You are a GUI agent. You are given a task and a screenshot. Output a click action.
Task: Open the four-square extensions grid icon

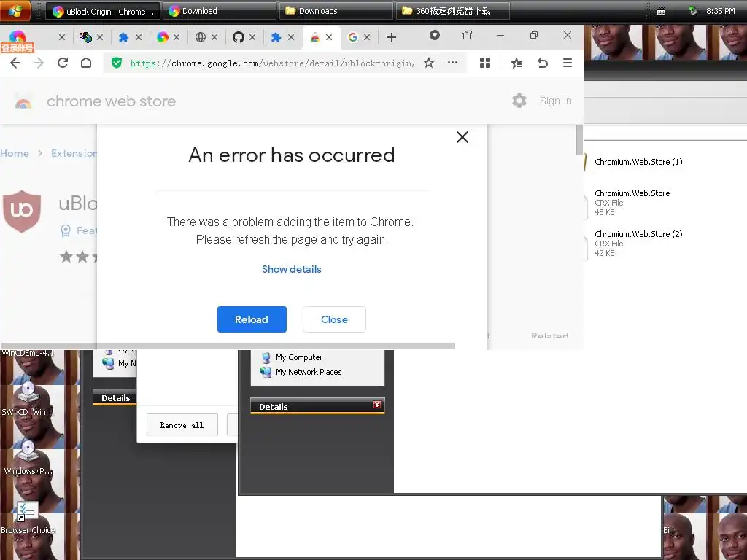[485, 63]
